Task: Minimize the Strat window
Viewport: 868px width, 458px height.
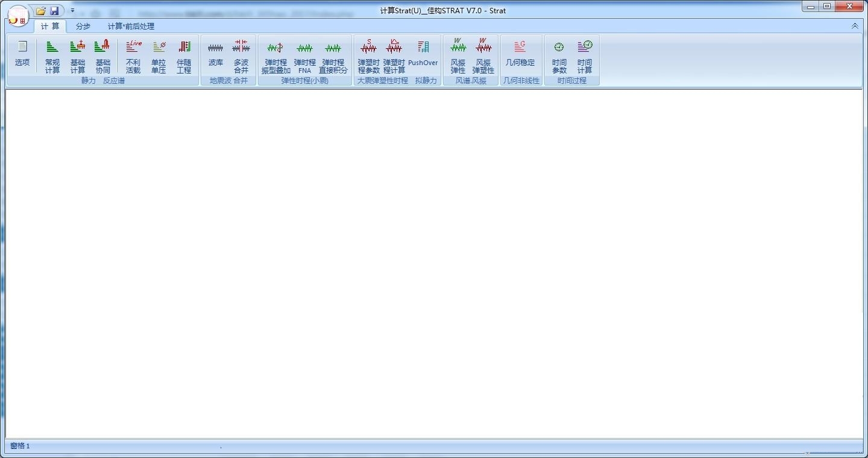Action: [x=811, y=7]
